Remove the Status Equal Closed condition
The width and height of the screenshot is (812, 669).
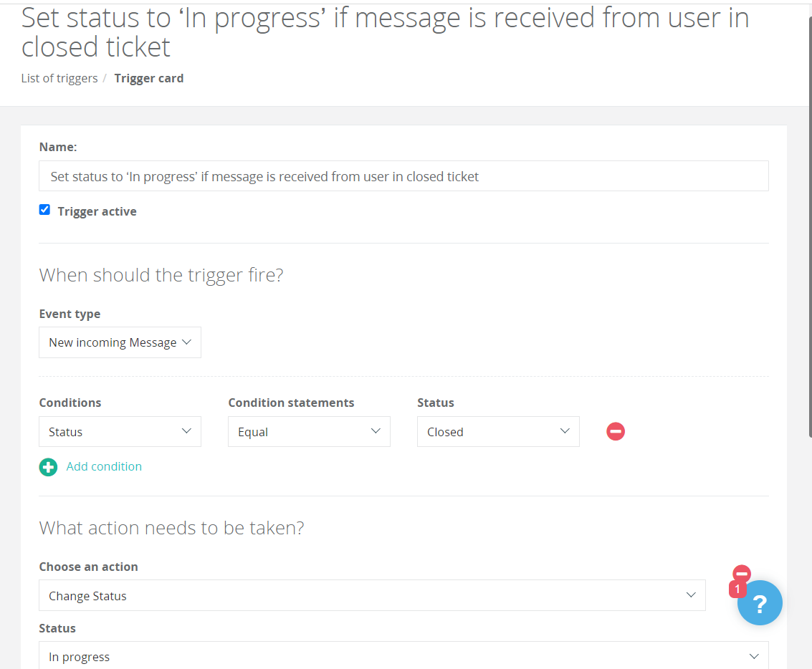(x=615, y=431)
